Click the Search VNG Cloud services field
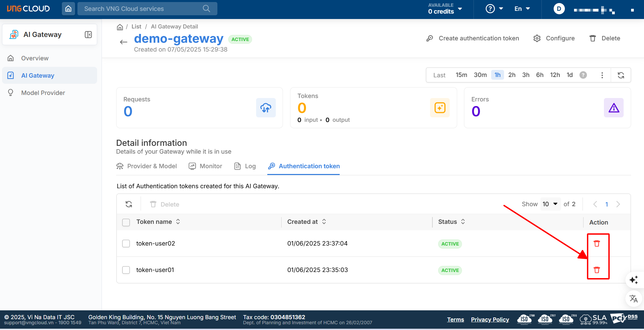 [x=143, y=9]
